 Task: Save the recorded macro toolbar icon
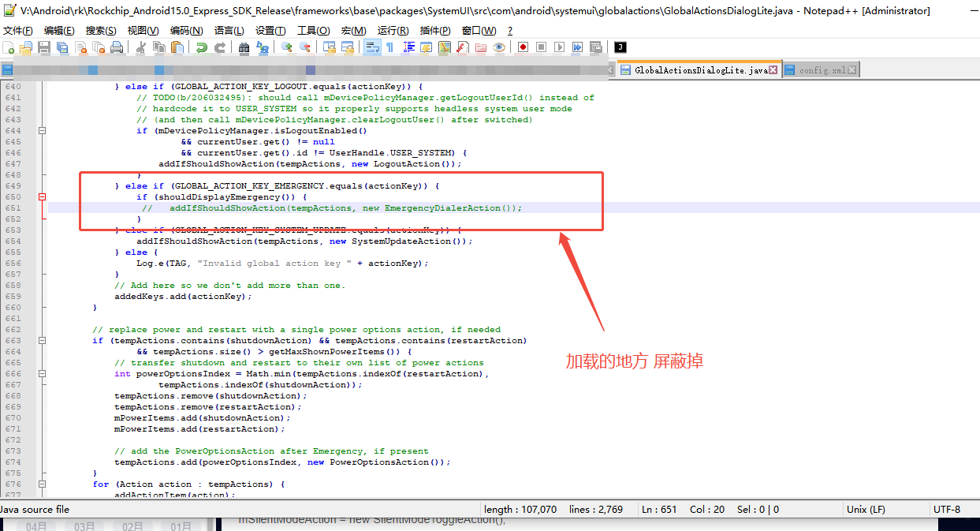pyautogui.click(x=595, y=47)
